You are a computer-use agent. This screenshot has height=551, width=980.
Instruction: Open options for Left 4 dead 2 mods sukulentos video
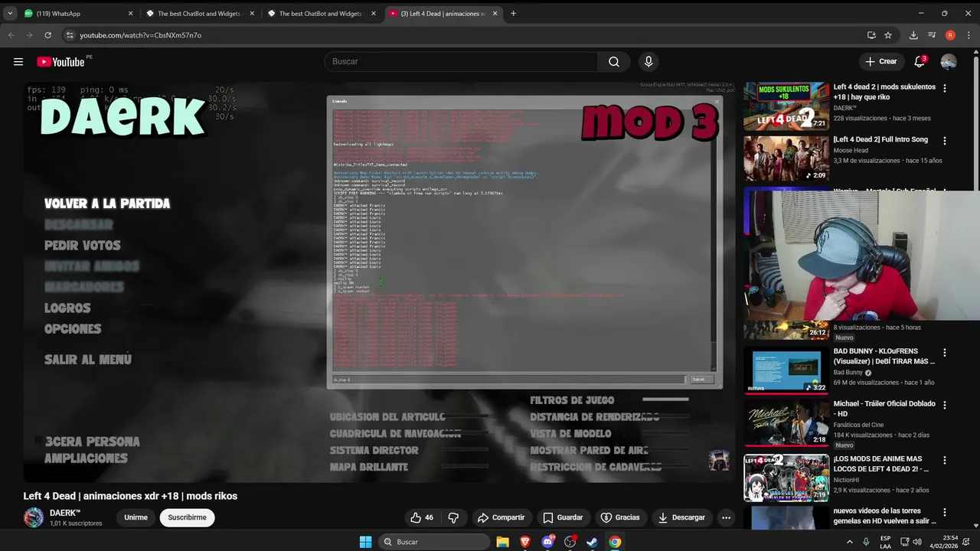pyautogui.click(x=944, y=88)
